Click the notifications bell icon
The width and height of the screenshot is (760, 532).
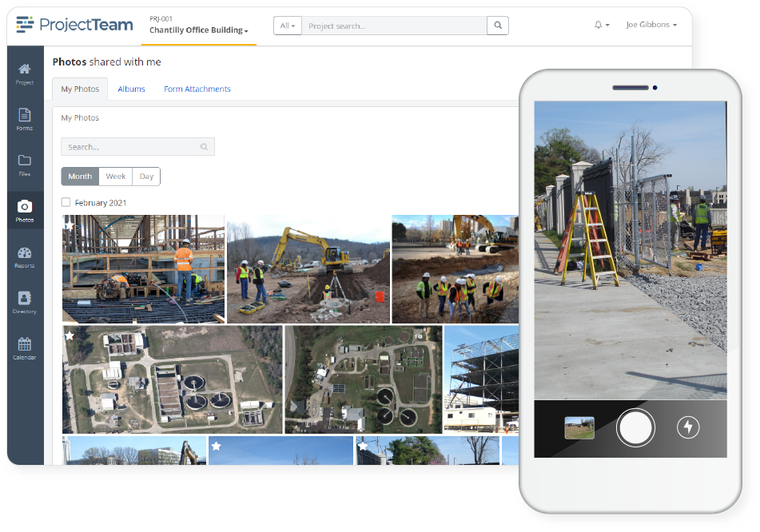pos(598,25)
